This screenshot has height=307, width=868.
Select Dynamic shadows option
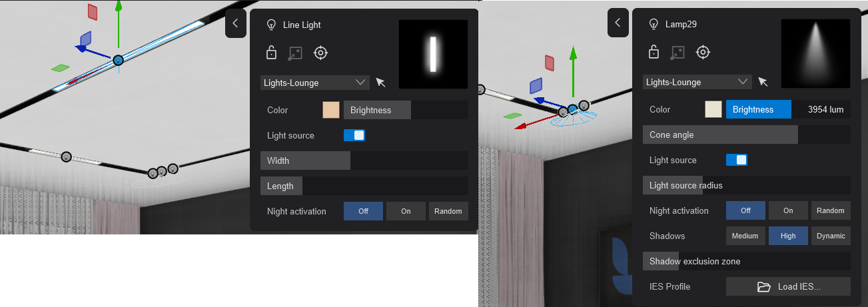[831, 236]
